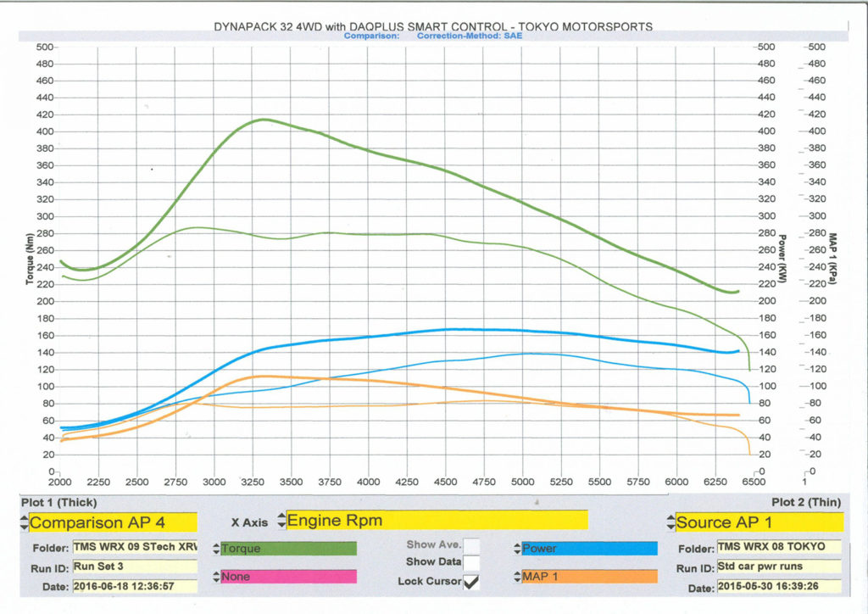Click the stepper arrows on the Torque channel
This screenshot has width=868, height=614.
215,549
